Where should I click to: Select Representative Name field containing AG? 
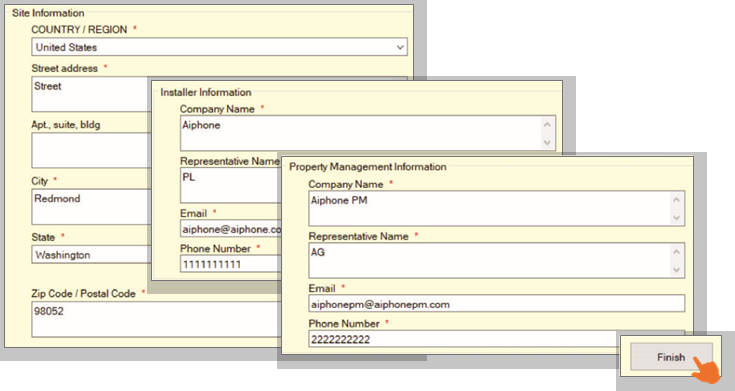pyautogui.click(x=496, y=260)
